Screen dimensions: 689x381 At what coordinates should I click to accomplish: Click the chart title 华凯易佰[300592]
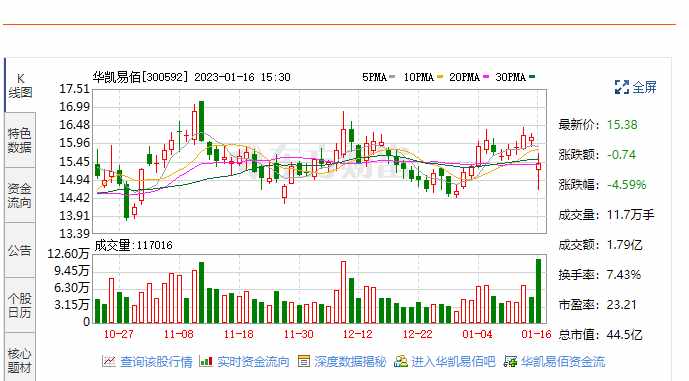(140, 77)
